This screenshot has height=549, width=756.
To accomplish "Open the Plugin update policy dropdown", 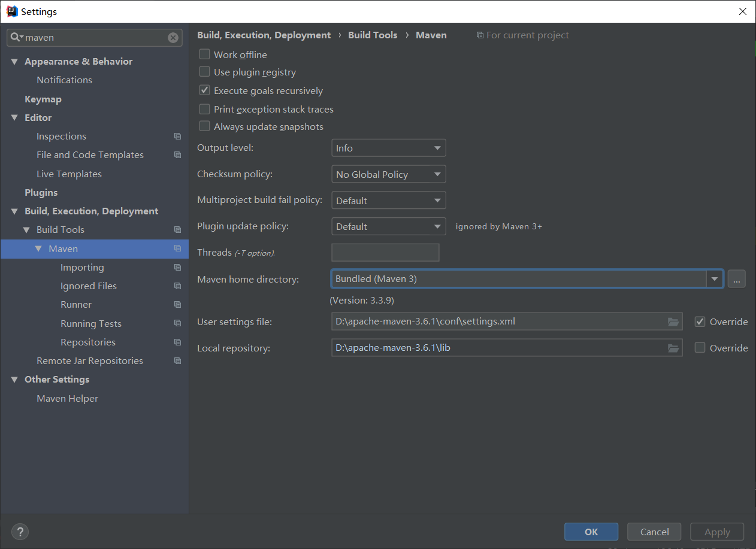I will pyautogui.click(x=389, y=226).
